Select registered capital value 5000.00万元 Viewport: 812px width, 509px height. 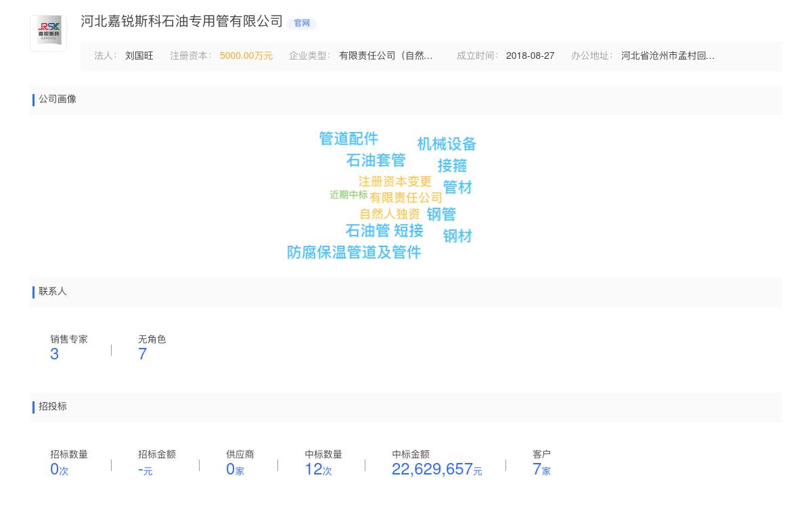246,56
